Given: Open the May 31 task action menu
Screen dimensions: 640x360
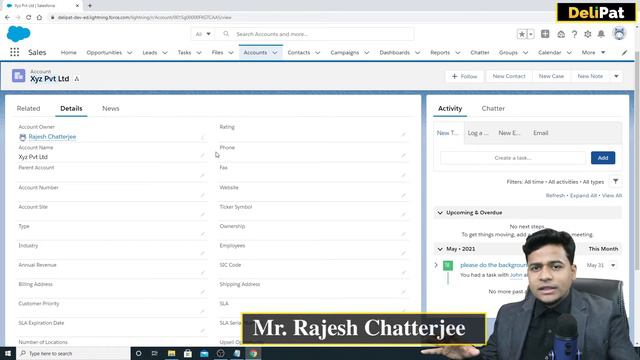Looking at the screenshot, I should point(613,265).
